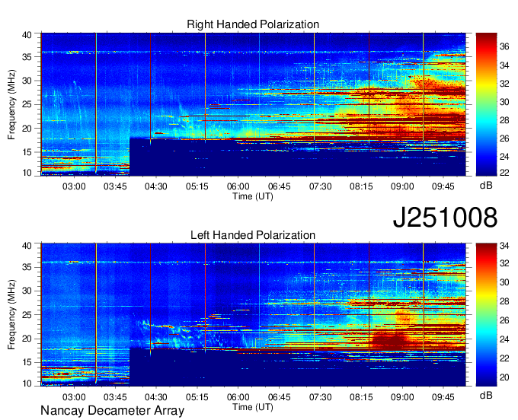The image size is (518, 420).
Task: Click the 04:30 time tick under the bottom spectrogram
Action: click(156, 397)
